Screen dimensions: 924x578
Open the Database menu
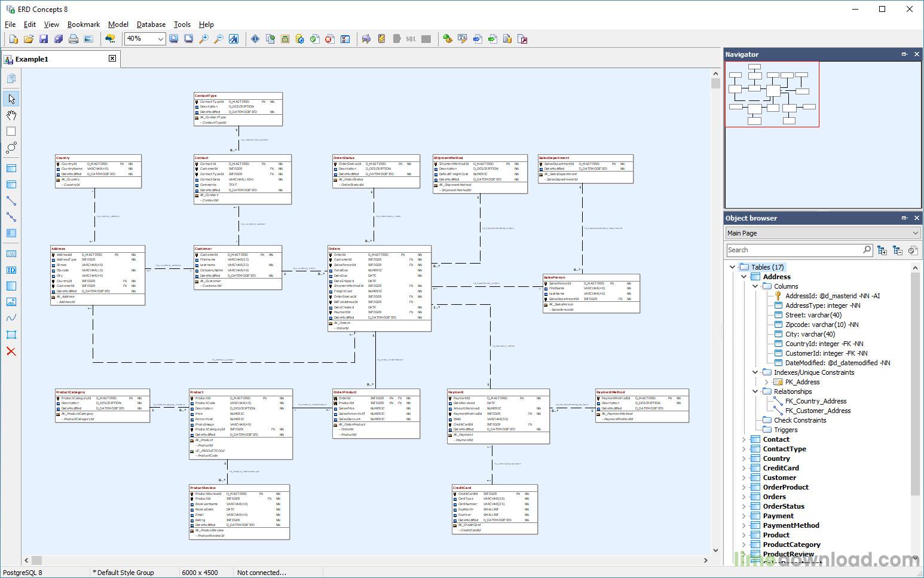pyautogui.click(x=151, y=25)
